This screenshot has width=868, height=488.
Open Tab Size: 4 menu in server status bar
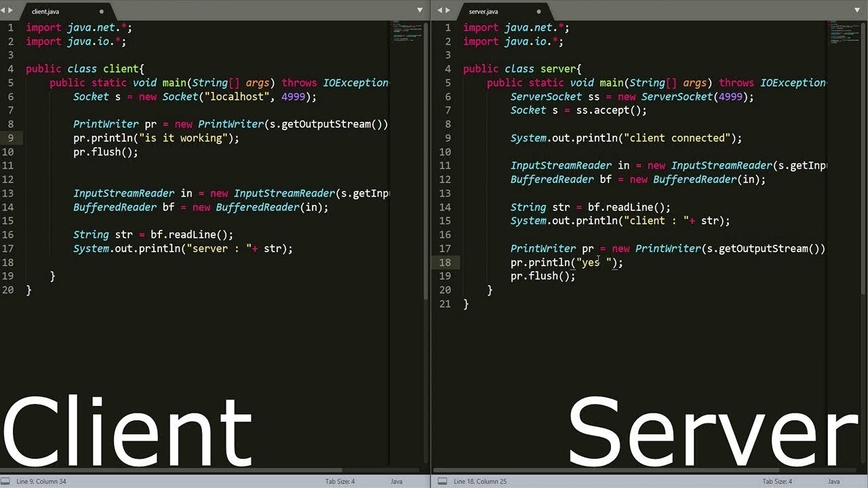[x=777, y=481]
